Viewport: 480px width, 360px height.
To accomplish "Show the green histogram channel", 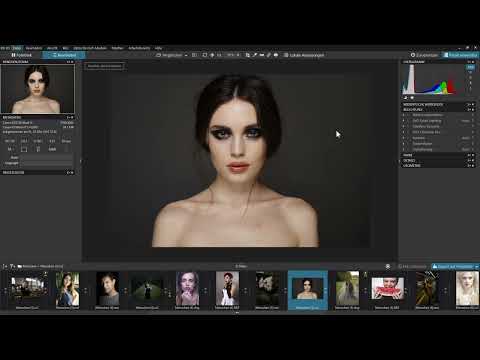I will click(x=470, y=78).
